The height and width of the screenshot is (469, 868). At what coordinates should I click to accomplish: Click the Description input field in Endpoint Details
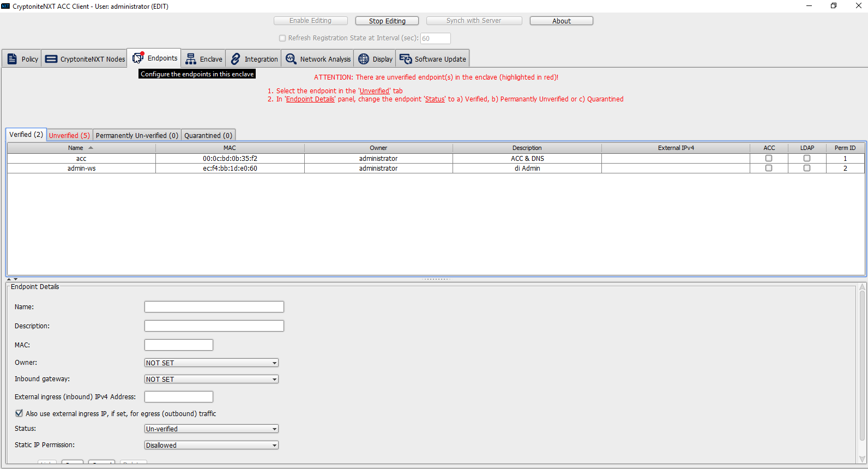pos(214,326)
